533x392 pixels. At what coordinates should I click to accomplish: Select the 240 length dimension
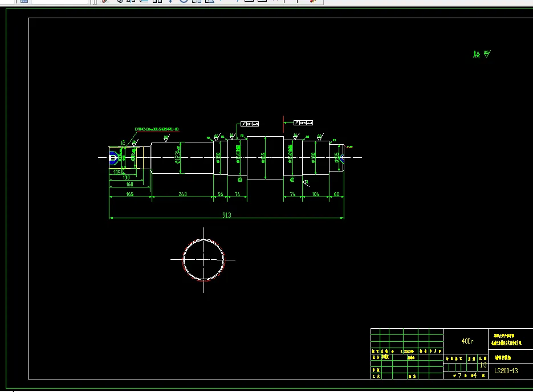pos(182,194)
